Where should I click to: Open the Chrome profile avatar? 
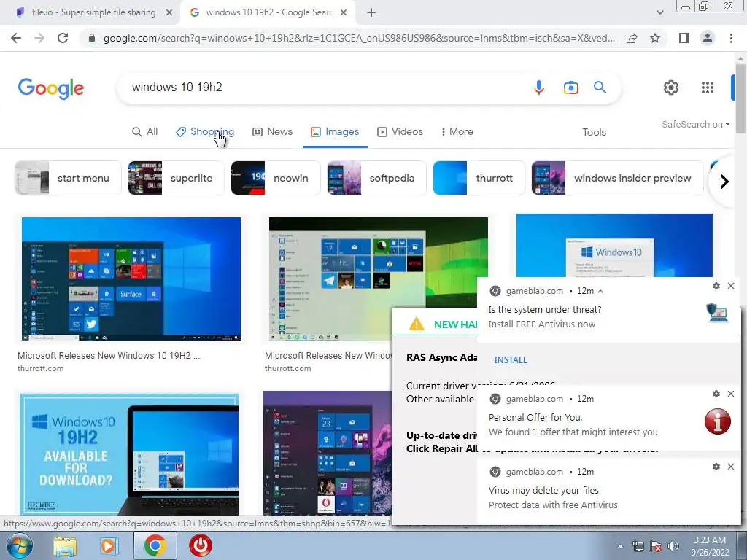708,38
